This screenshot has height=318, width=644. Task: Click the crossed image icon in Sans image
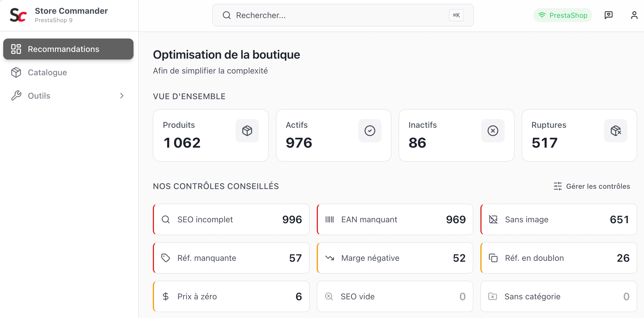[x=493, y=219]
